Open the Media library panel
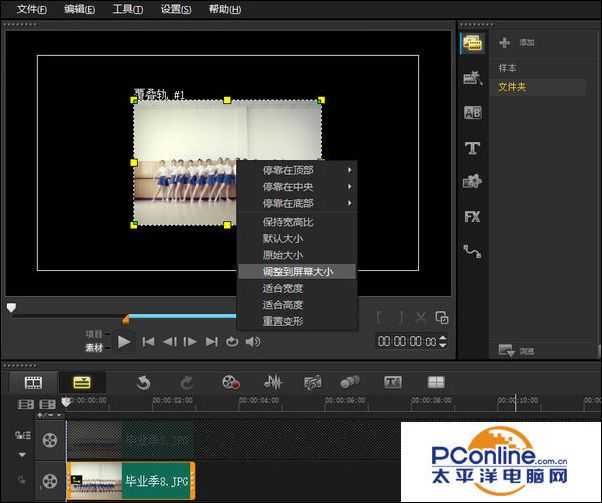The height and width of the screenshot is (503, 602). [472, 43]
